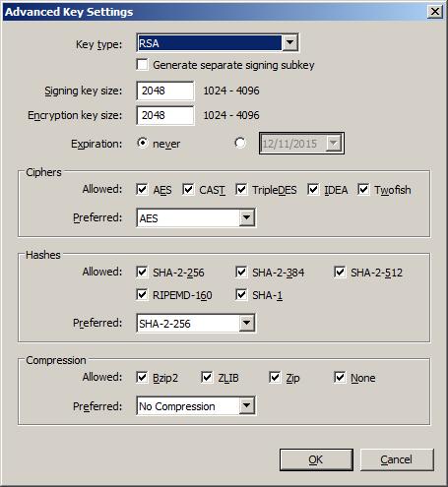Disable the Twofish cipher checkbox
The width and height of the screenshot is (448, 487).
tap(363, 189)
